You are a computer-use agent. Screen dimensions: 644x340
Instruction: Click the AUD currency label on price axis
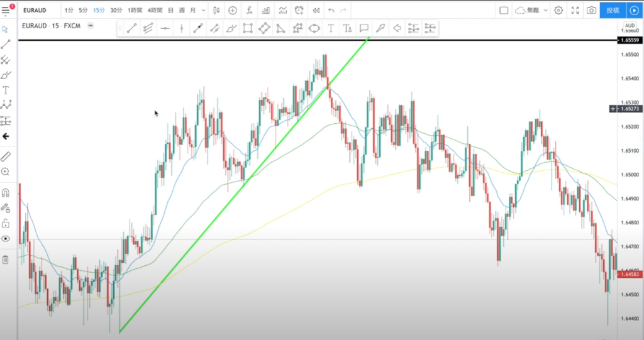pos(630,26)
